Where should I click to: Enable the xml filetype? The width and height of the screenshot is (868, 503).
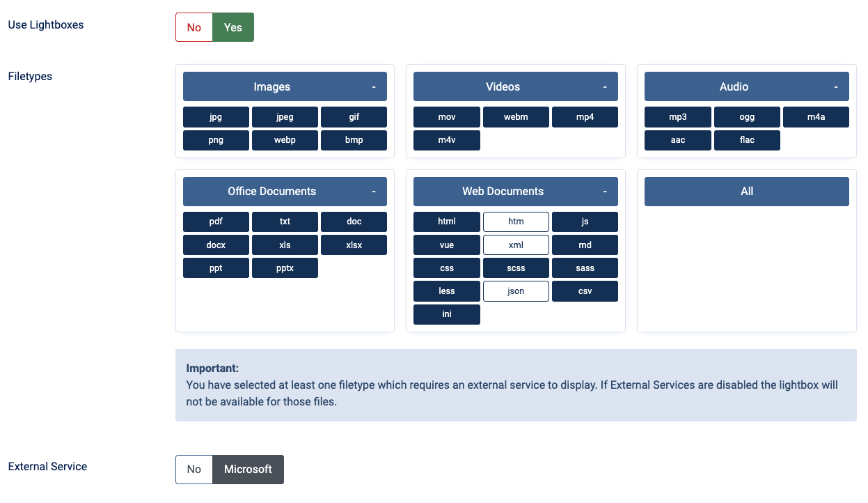click(516, 245)
